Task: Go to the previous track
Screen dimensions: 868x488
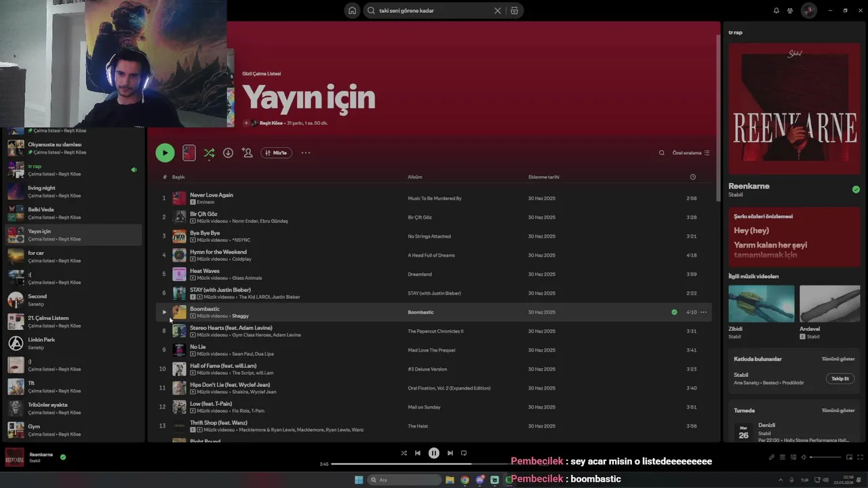Action: pos(418,453)
